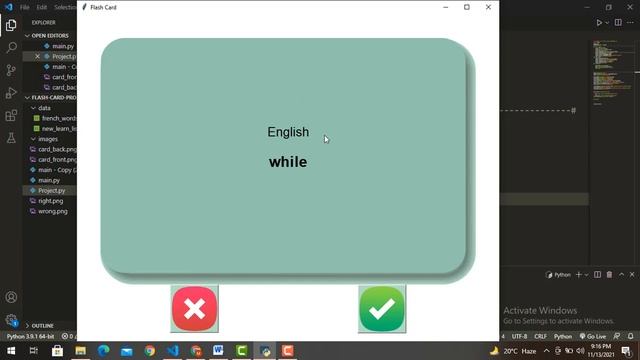Click the New Terminal plus icon
Viewport: 640px width, 360px height.
(578, 275)
